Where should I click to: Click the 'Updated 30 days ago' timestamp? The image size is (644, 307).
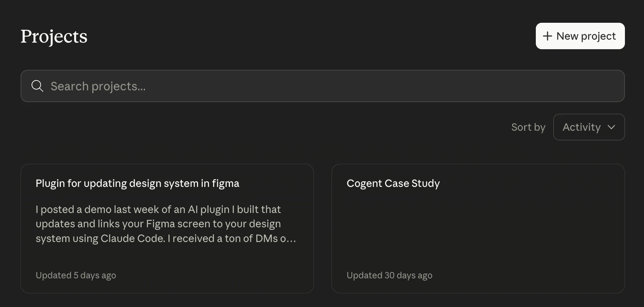389,275
